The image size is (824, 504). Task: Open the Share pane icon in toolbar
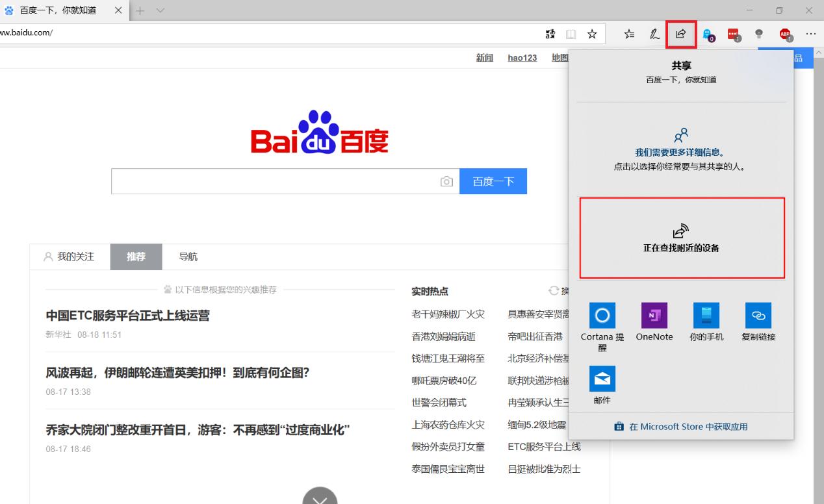click(680, 34)
